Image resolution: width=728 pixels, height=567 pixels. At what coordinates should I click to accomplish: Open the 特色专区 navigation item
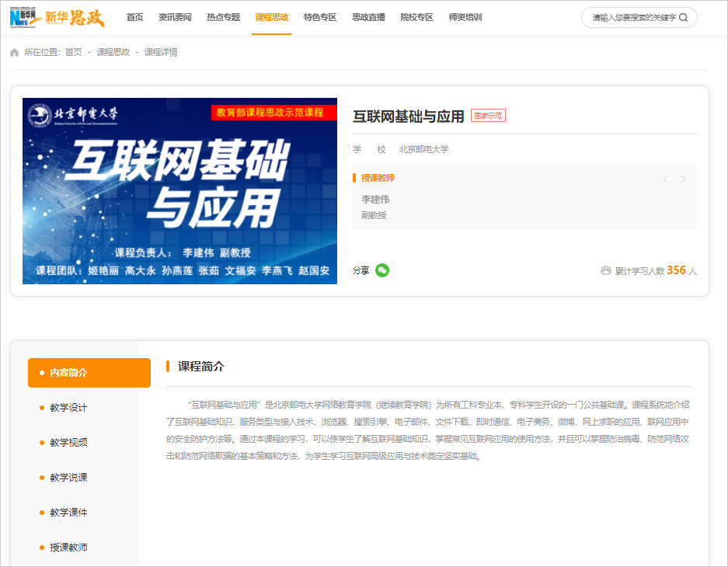pos(320,18)
